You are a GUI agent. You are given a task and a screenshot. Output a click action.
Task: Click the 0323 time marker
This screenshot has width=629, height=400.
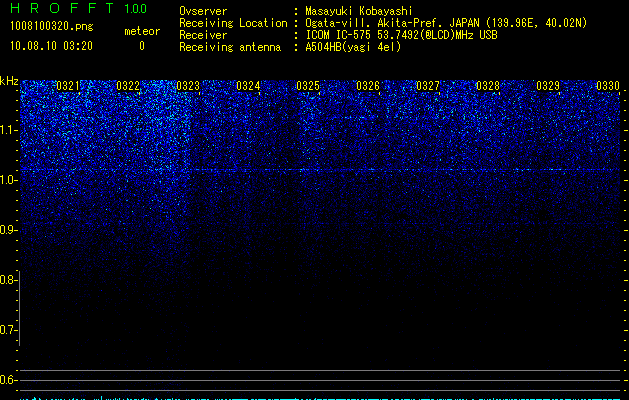coord(188,86)
